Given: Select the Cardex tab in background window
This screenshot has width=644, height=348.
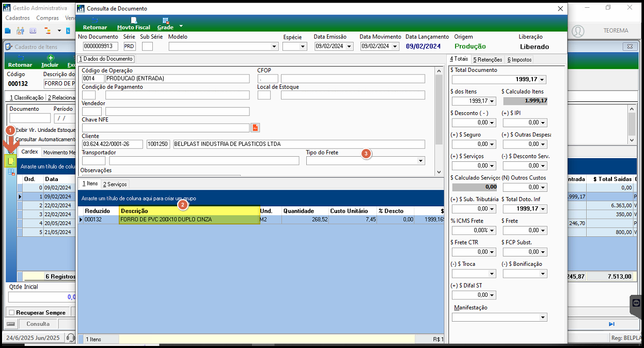Looking at the screenshot, I should click(x=29, y=152).
